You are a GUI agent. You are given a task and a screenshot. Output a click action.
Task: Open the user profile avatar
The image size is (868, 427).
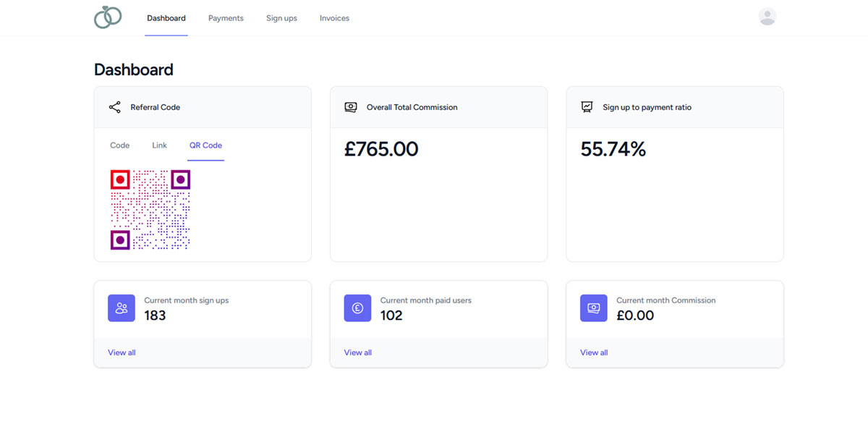pos(767,16)
